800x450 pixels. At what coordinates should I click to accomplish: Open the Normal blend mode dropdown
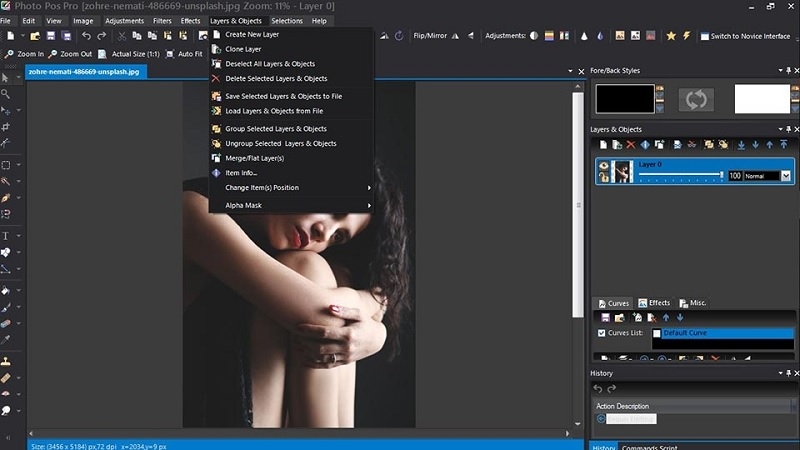coord(785,176)
